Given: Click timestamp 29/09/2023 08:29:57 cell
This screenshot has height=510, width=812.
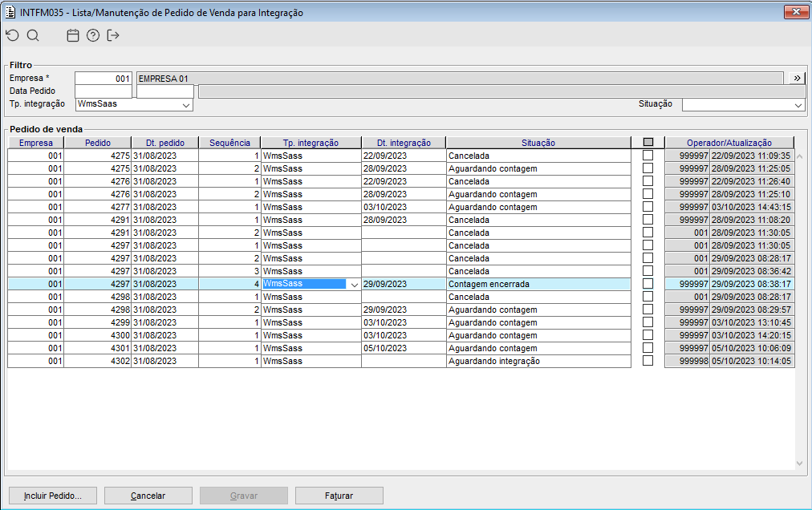Looking at the screenshot, I should [x=751, y=310].
